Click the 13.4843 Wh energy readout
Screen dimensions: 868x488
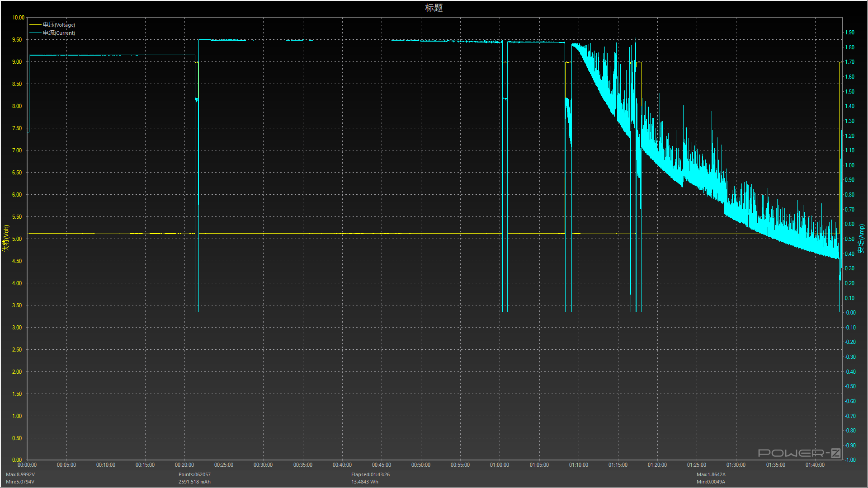[x=365, y=482]
